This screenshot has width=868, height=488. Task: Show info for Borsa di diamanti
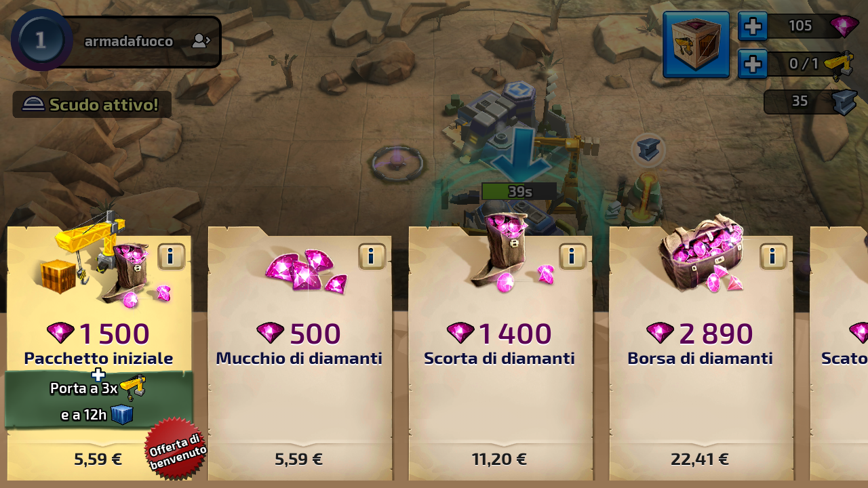pyautogui.click(x=773, y=256)
